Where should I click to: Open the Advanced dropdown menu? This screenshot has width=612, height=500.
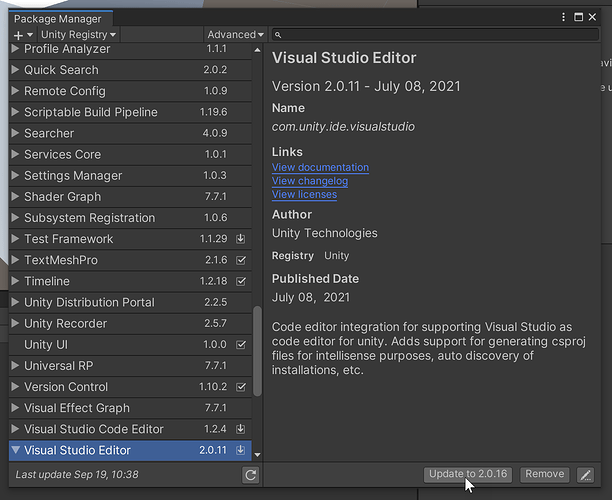point(235,35)
